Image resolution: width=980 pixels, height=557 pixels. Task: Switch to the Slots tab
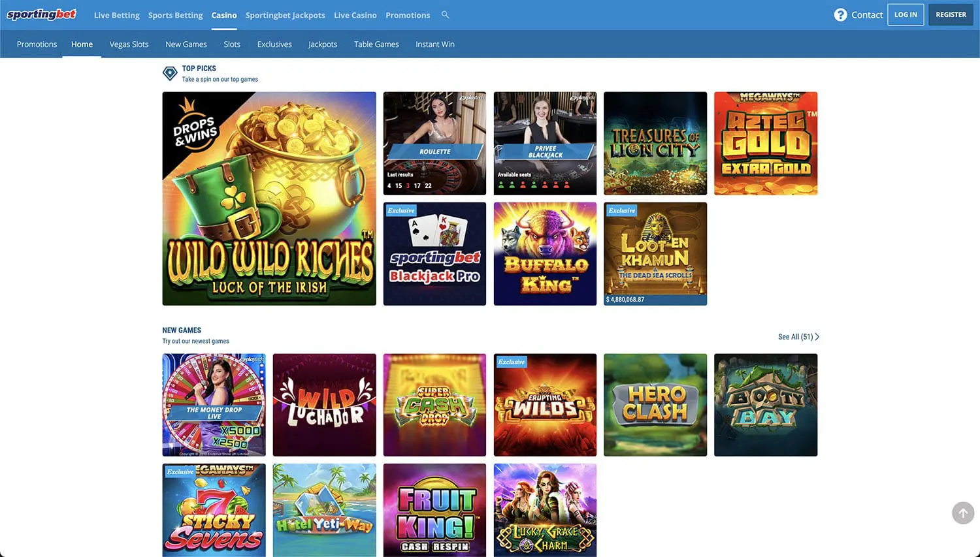point(232,44)
